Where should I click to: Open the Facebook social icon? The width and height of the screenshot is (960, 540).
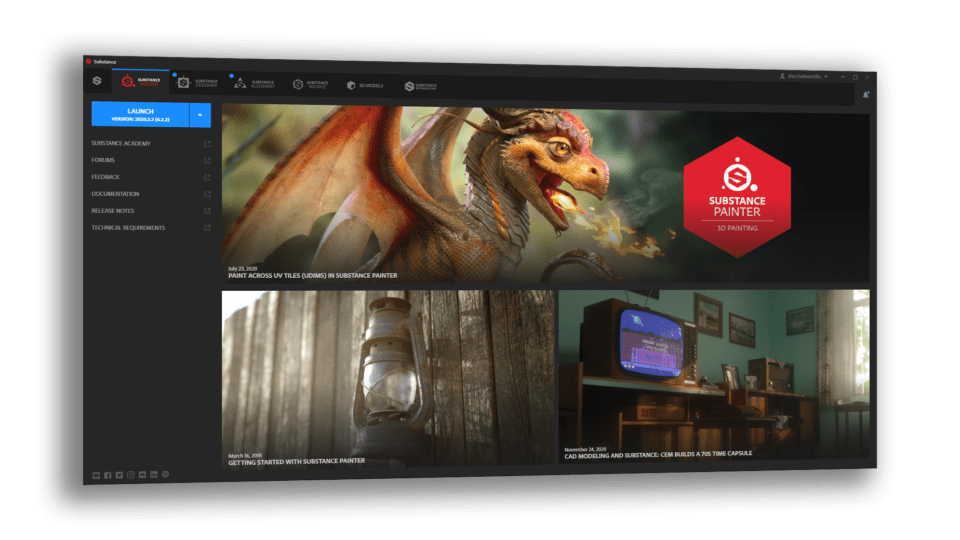click(108, 476)
